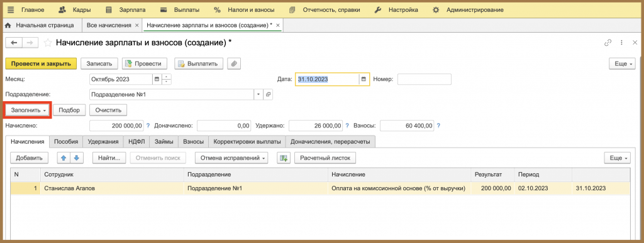Click the Расчетный листок button
The height and width of the screenshot is (243, 644).
pyautogui.click(x=325, y=158)
